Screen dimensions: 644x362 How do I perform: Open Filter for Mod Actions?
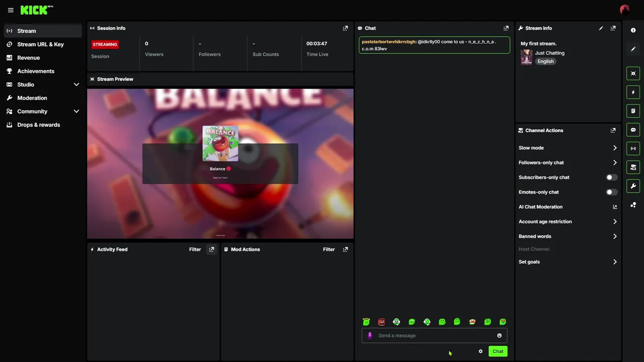pos(329,249)
